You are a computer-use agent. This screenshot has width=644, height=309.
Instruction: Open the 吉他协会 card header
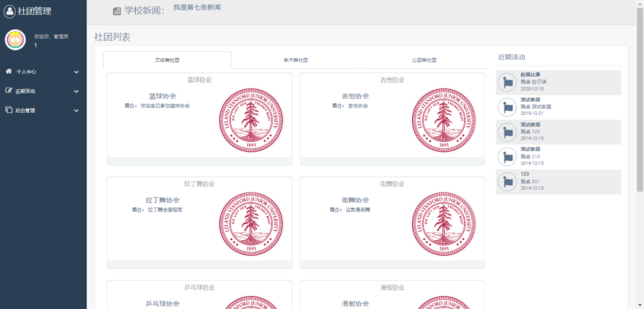point(392,80)
